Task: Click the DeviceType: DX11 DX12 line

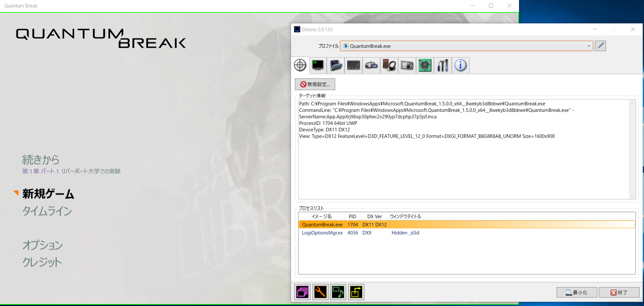Action: [324, 130]
